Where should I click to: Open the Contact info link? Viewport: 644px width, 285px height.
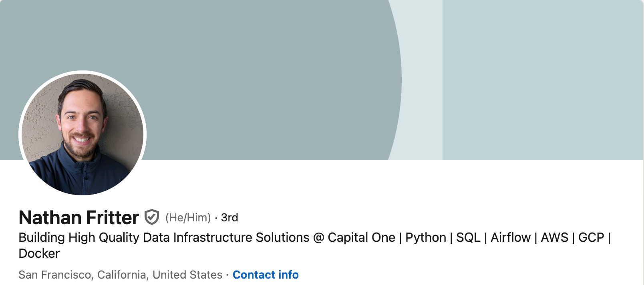(266, 275)
